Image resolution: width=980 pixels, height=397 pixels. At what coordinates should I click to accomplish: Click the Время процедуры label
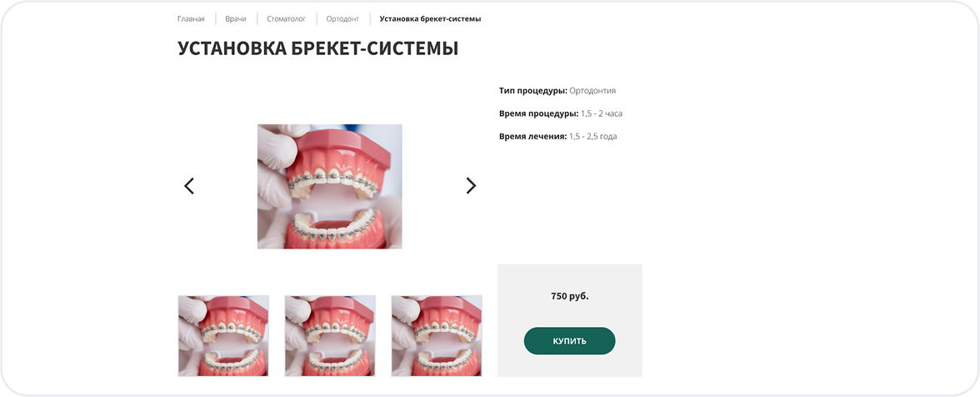(538, 113)
